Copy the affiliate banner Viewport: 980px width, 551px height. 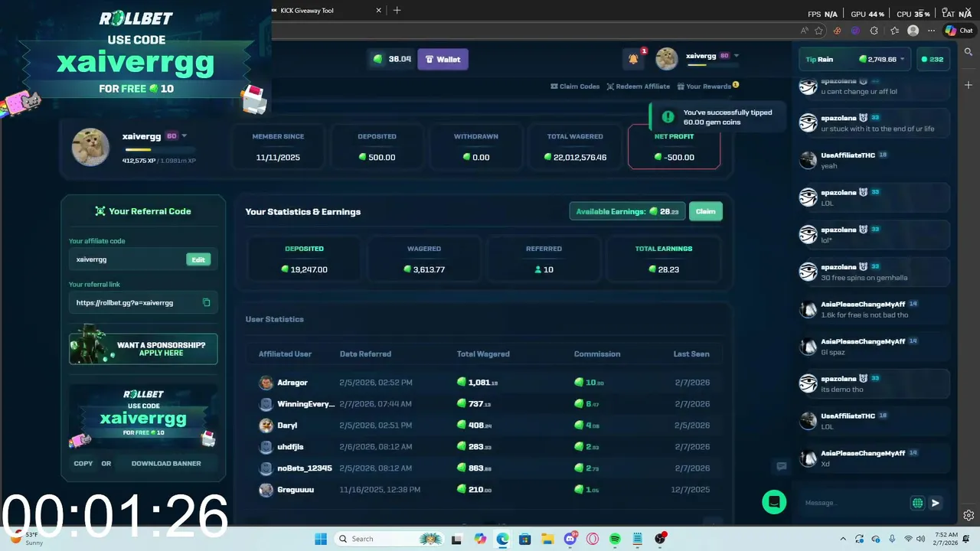tap(83, 463)
